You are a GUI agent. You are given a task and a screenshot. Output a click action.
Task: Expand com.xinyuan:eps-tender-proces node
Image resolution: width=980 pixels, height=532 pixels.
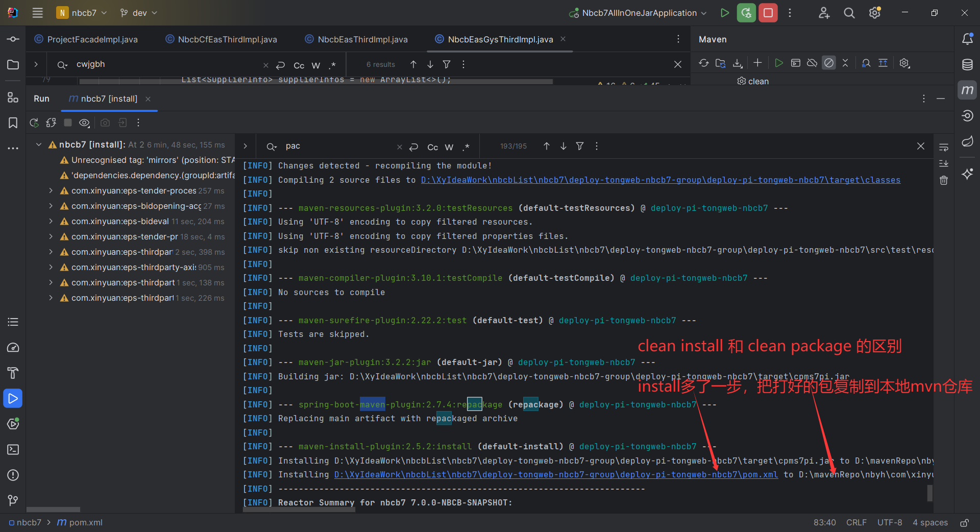(51, 190)
